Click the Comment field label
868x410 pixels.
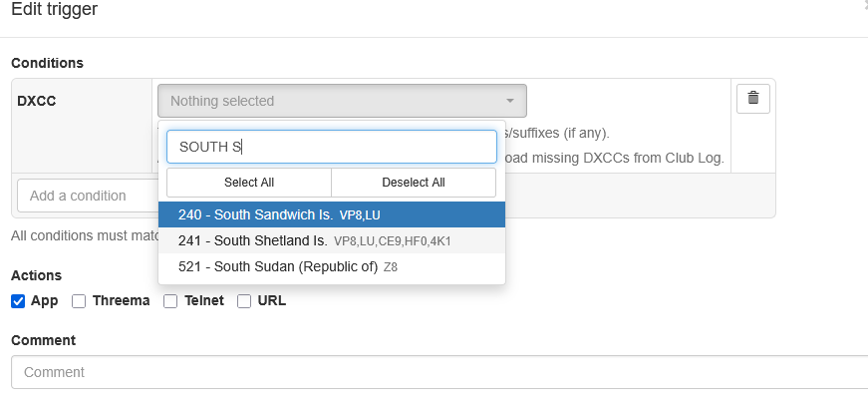[x=43, y=340]
